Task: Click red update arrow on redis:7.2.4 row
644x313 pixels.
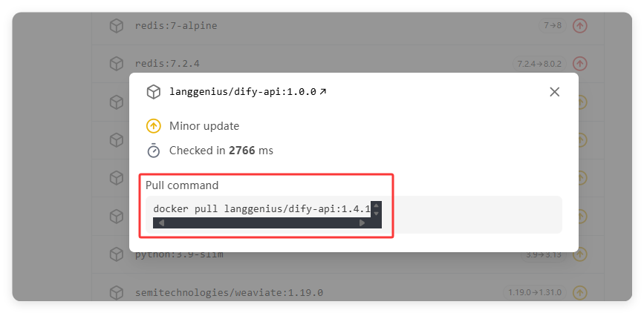Action: click(x=580, y=64)
